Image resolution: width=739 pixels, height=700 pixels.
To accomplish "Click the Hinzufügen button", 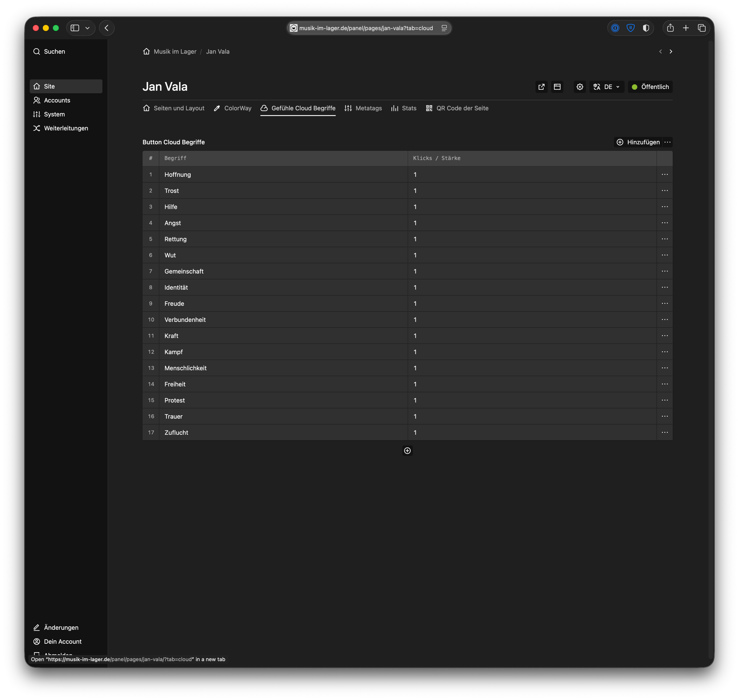I will (x=638, y=142).
